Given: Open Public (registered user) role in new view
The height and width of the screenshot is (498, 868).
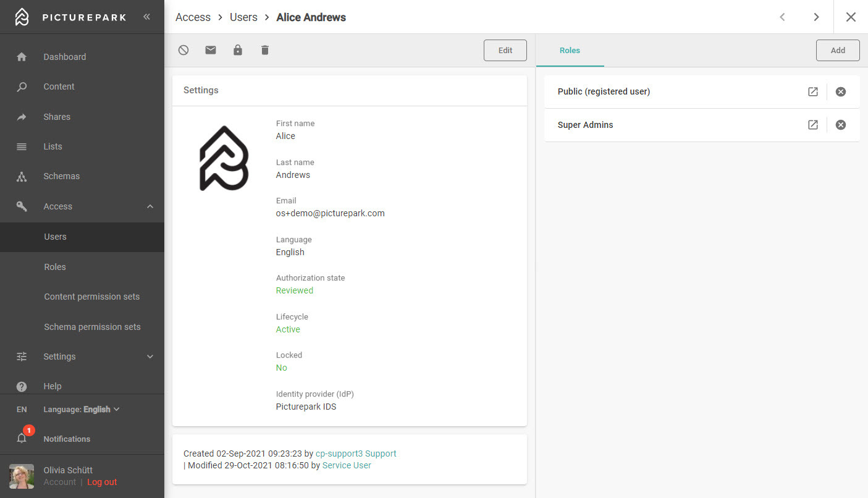Looking at the screenshot, I should click(813, 91).
